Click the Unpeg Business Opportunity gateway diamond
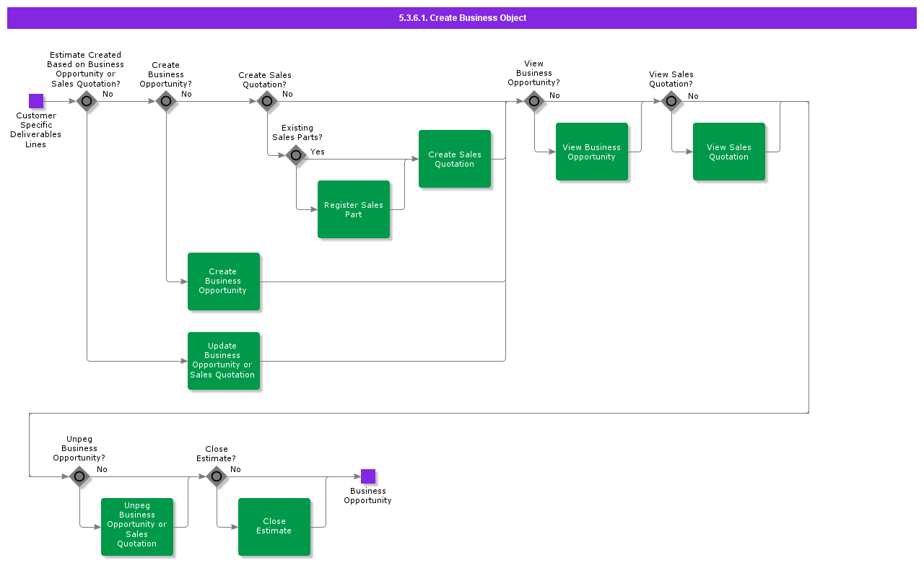Viewport: 924px width, 563px height. pos(79,476)
